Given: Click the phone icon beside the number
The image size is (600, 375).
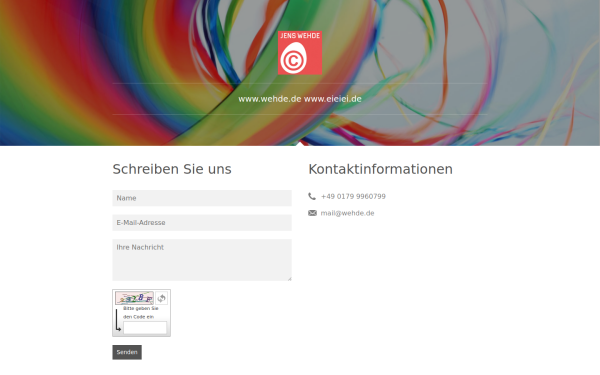Looking at the screenshot, I should (312, 196).
